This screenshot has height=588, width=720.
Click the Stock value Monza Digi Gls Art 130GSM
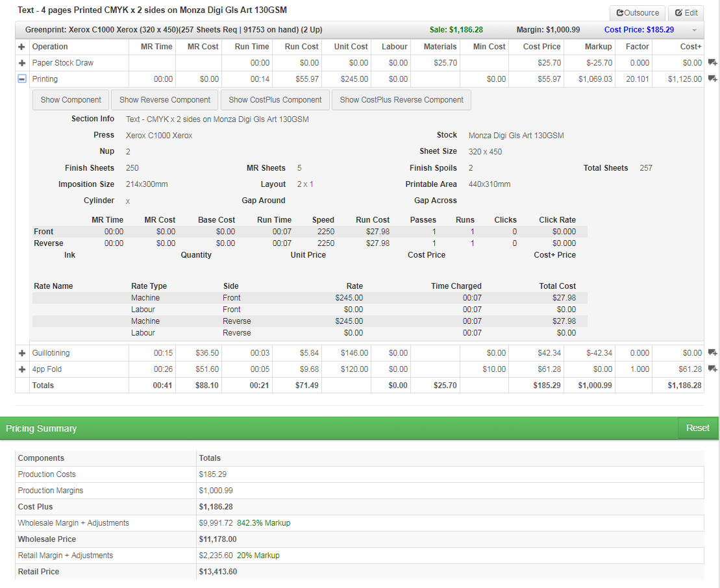pos(516,136)
